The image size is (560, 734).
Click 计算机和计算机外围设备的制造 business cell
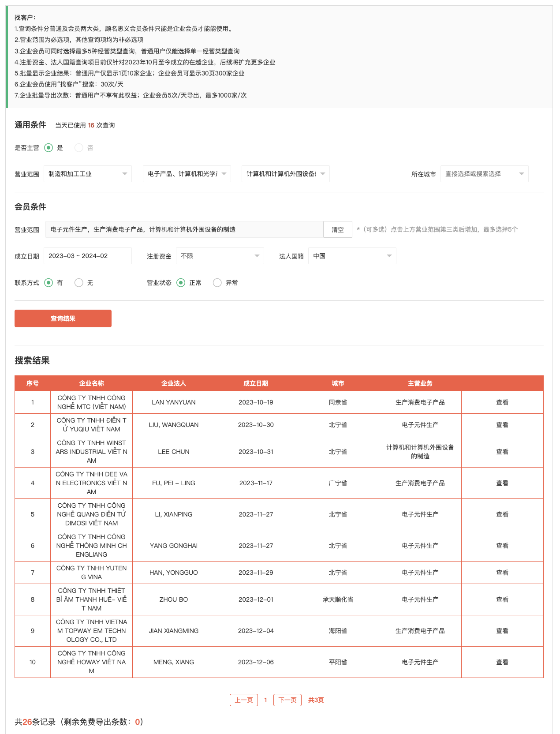[x=420, y=452]
